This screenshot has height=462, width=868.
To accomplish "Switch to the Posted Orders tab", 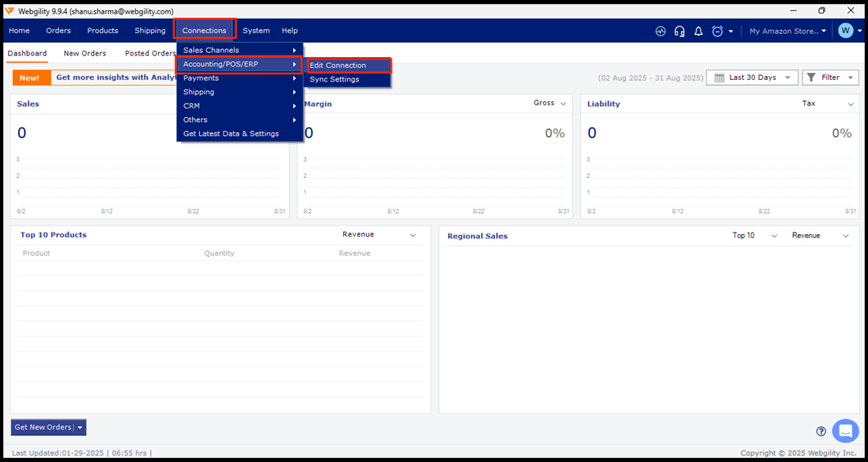I will (150, 54).
